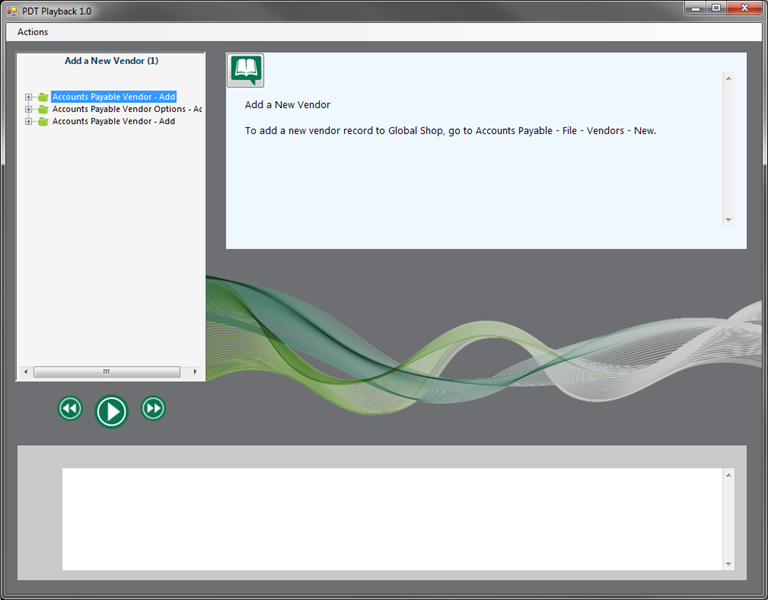Click the description panel's scroll down arrow
Screen dimensions: 768x600
coord(728,219)
